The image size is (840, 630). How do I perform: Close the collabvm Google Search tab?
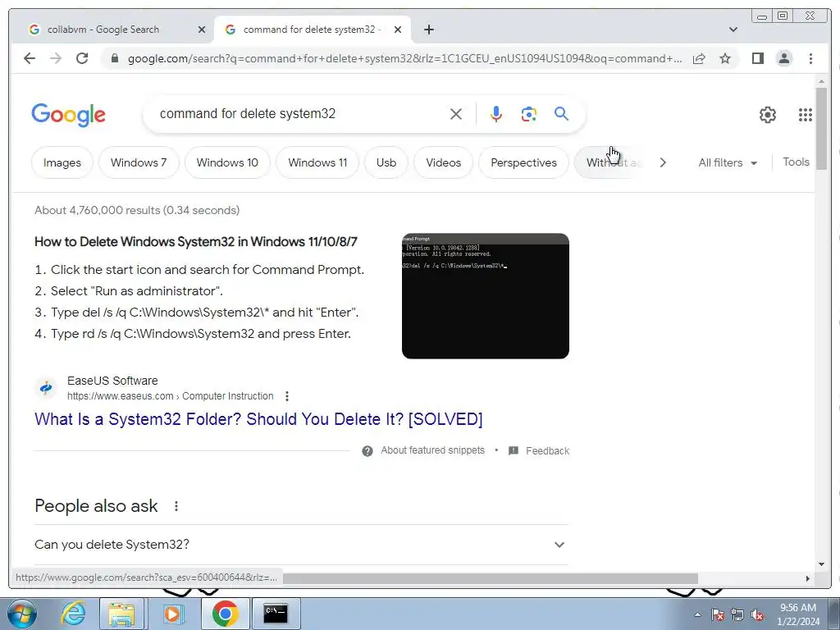(202, 30)
